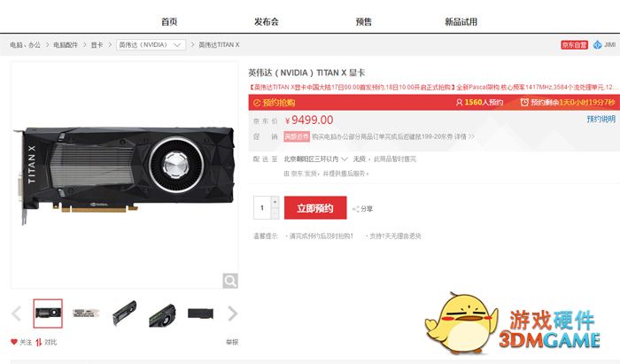Show previous thumbnails with left arrow
Screen dimensions: 620x364
[x=16, y=314]
